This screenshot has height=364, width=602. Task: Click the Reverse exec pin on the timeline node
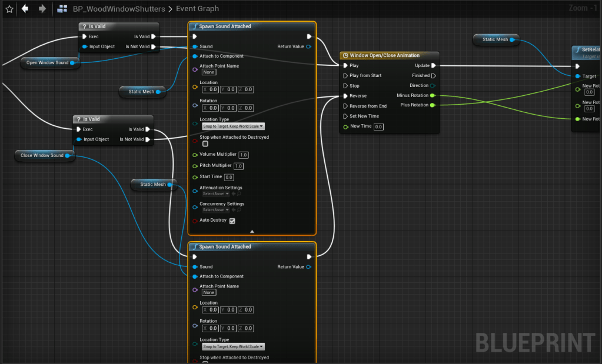(x=345, y=96)
